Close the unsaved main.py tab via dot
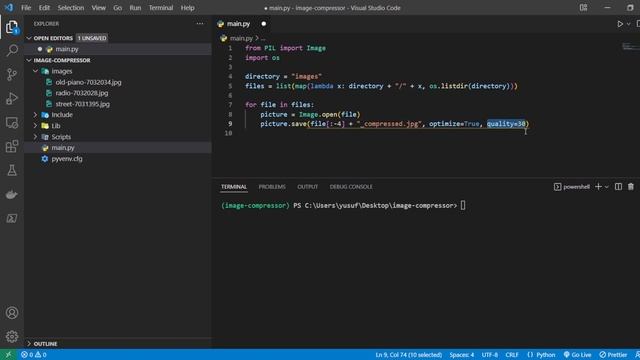Screen dimensions: 640x360 tap(264, 24)
